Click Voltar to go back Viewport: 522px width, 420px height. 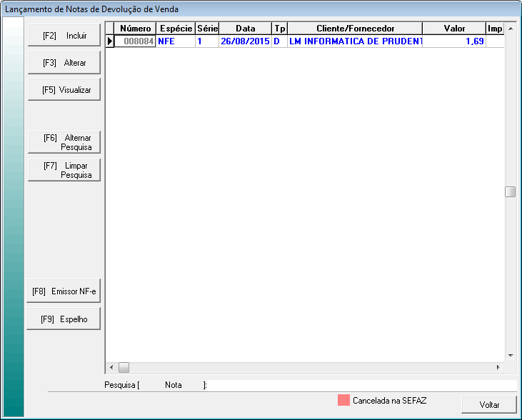[489, 404]
